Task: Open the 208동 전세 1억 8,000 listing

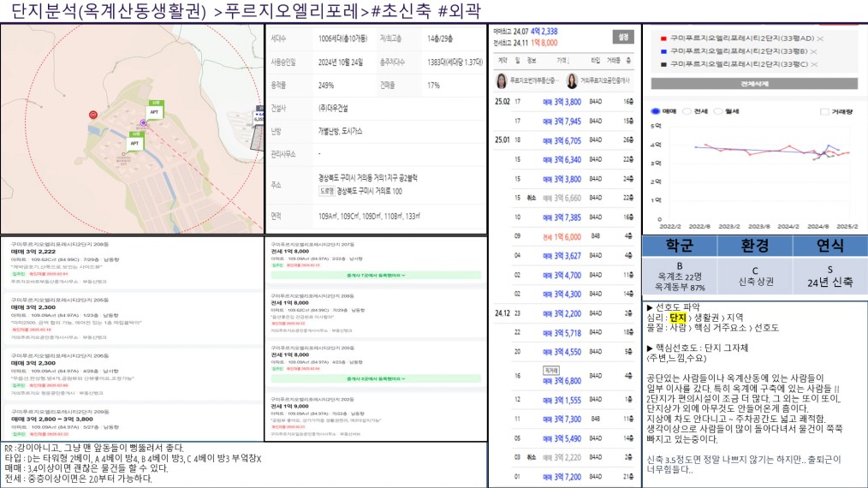Action: click(376, 313)
